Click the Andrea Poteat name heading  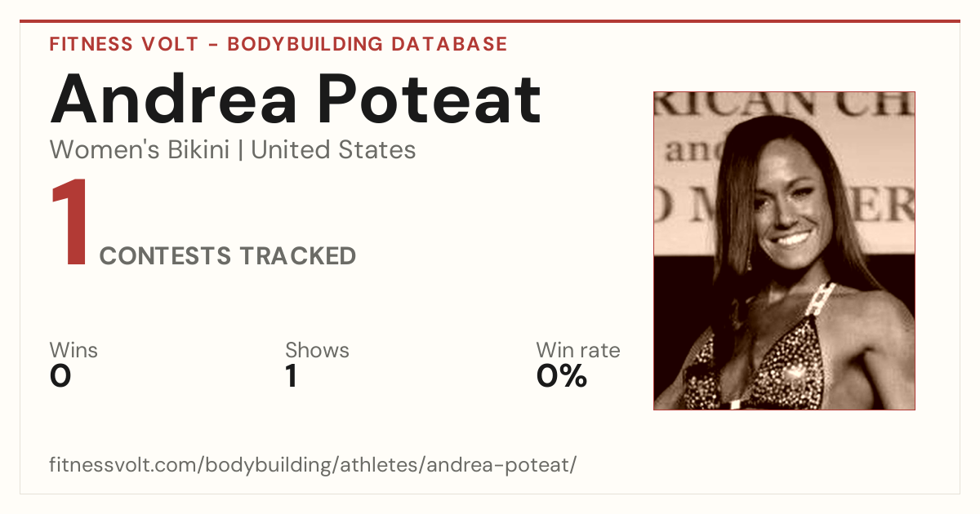pos(296,98)
